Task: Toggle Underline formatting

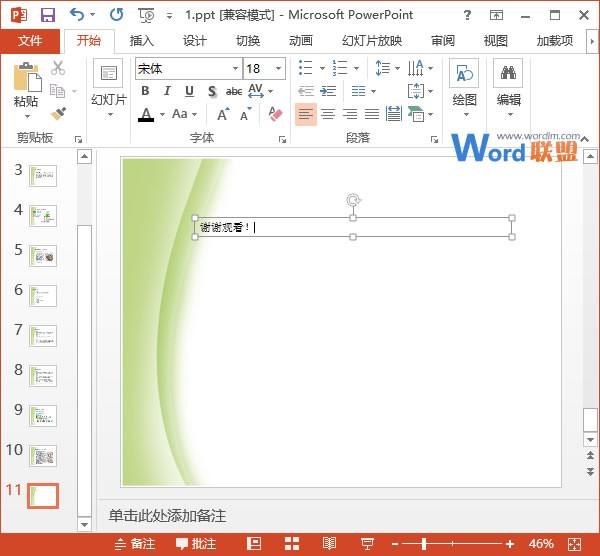Action: (189, 91)
